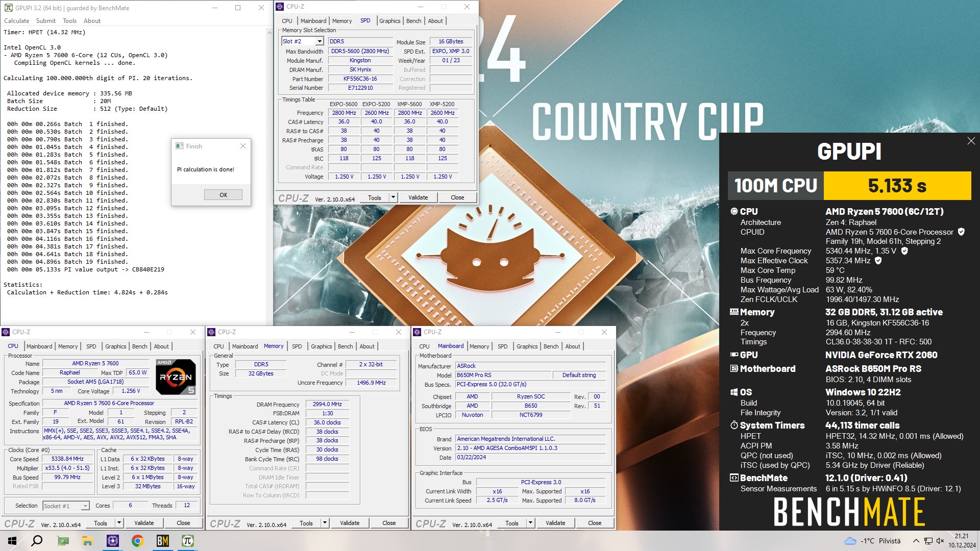Click the CPU chip icon in BenchMate
This screenshot has height=551, width=980.
734,211
